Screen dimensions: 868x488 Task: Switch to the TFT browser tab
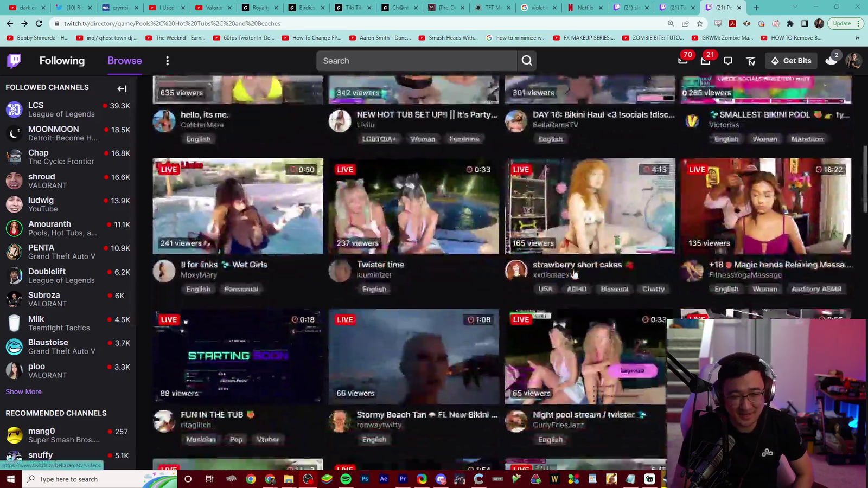click(492, 8)
